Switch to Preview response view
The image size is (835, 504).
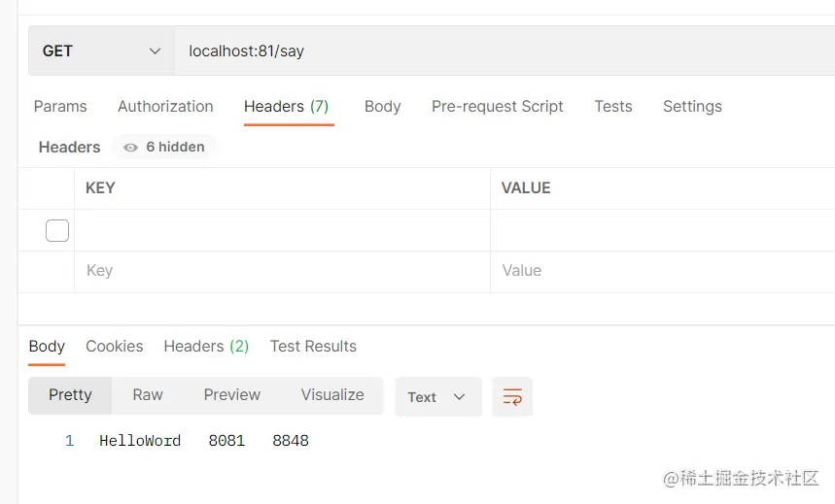[x=232, y=395]
